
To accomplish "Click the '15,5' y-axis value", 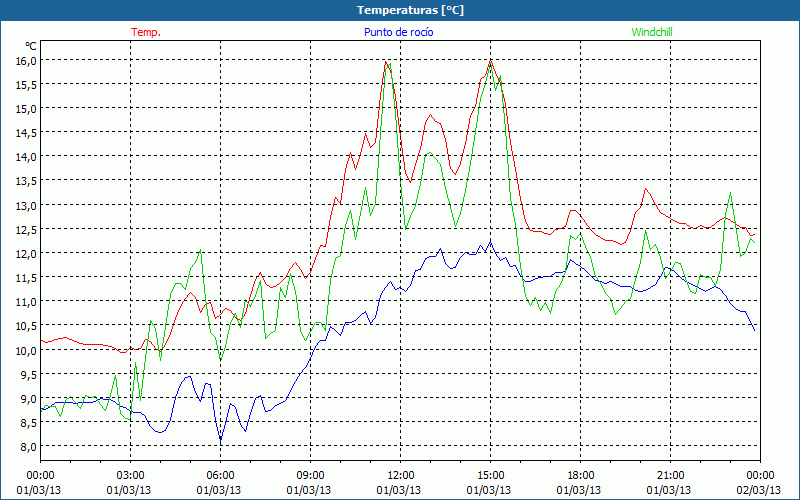I will (27, 84).
